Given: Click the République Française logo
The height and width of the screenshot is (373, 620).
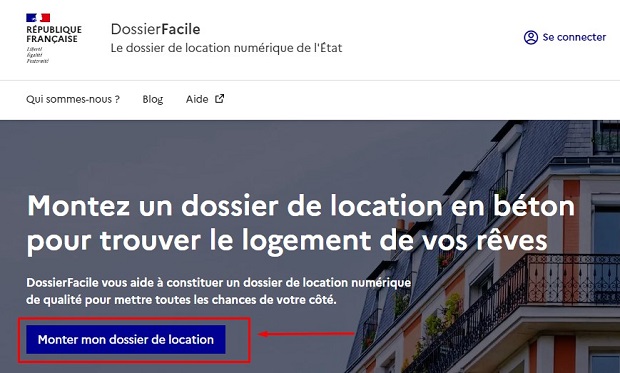Looking at the screenshot, I should click(53, 38).
